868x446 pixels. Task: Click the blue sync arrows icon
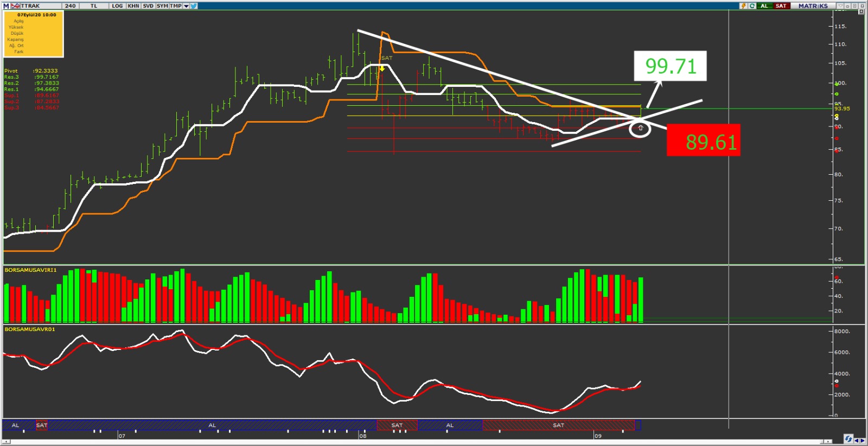pos(848,439)
